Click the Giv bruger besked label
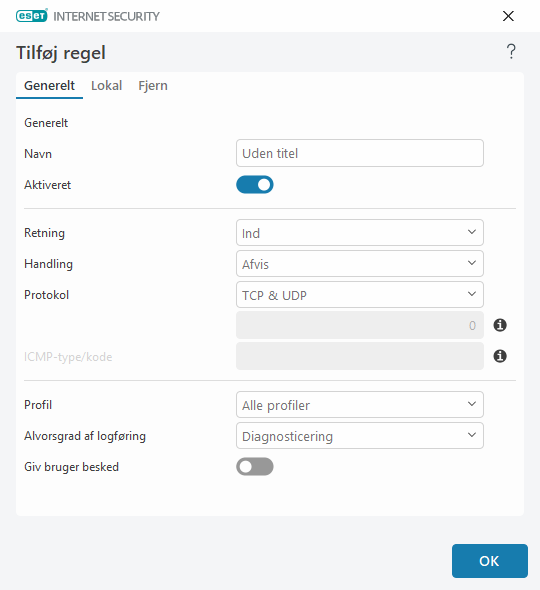The width and height of the screenshot is (540, 590). coord(71,467)
